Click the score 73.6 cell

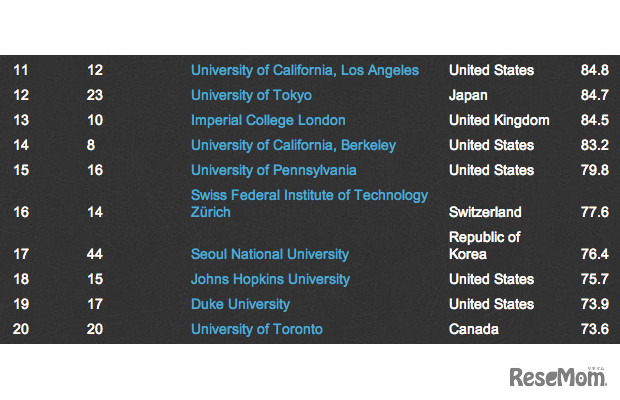pyautogui.click(x=594, y=329)
